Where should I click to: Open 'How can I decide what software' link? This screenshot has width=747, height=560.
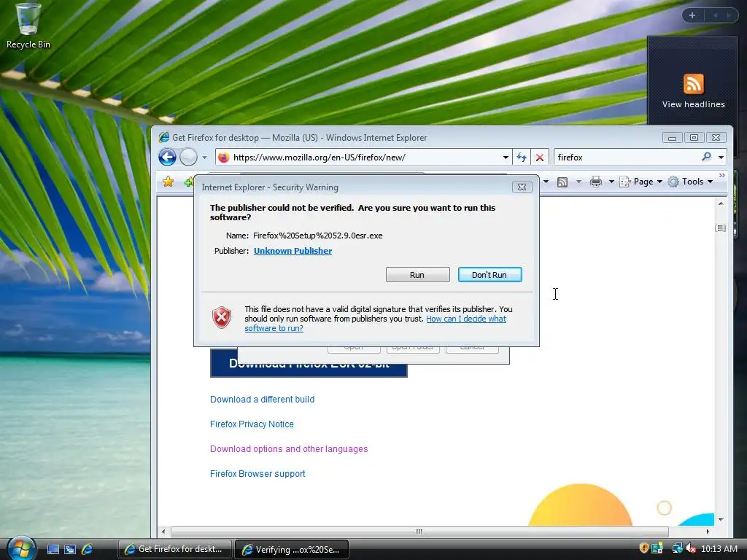(376, 323)
